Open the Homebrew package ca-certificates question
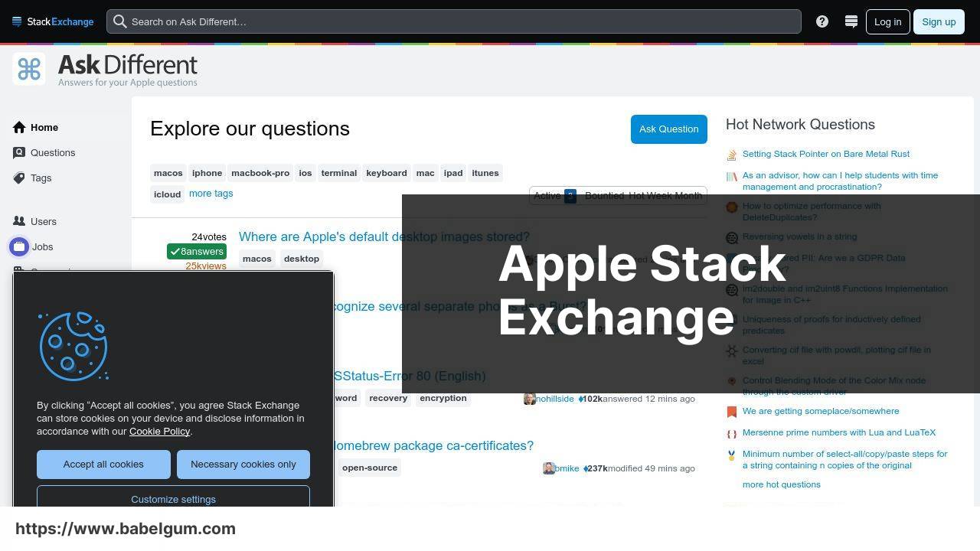980x551 pixels. [x=433, y=445]
